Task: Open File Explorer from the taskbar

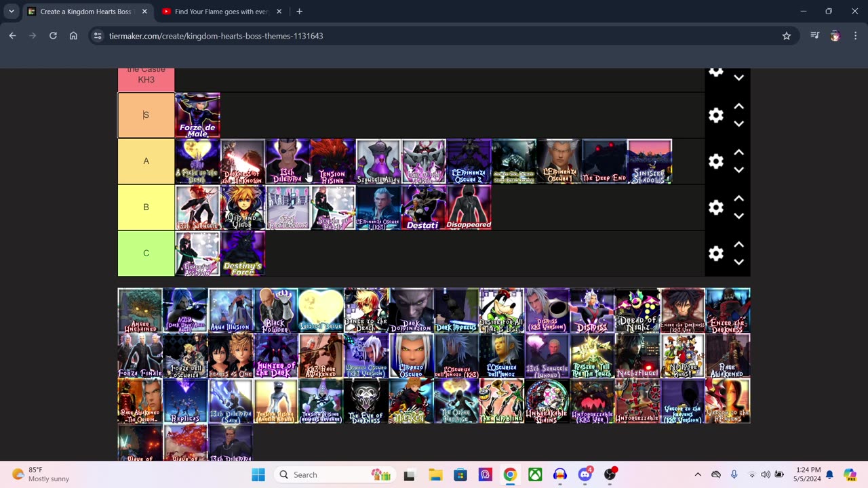Action: 435,474
